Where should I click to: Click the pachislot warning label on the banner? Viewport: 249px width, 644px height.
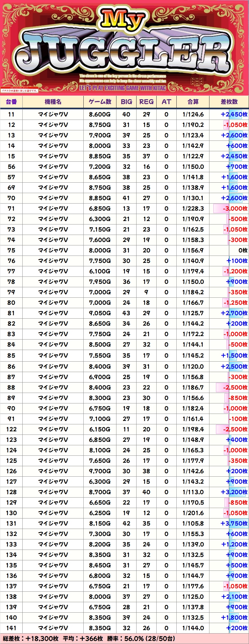point(19,91)
